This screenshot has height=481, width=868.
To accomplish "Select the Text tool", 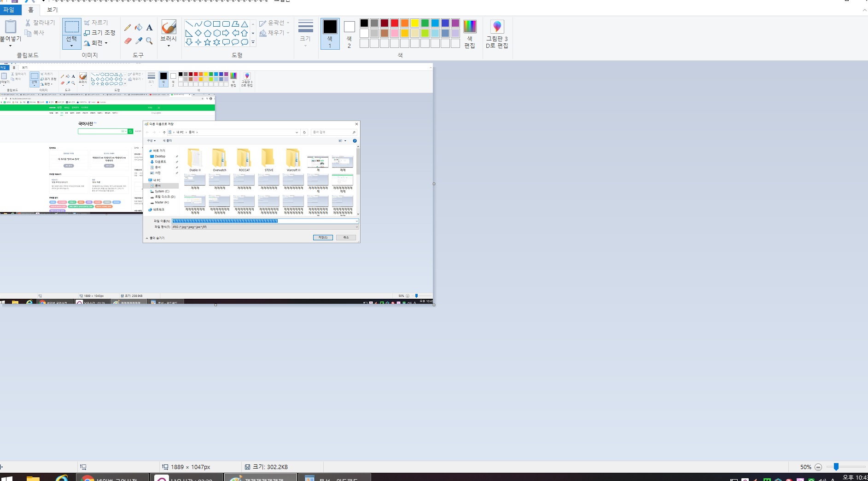I will coord(149,28).
